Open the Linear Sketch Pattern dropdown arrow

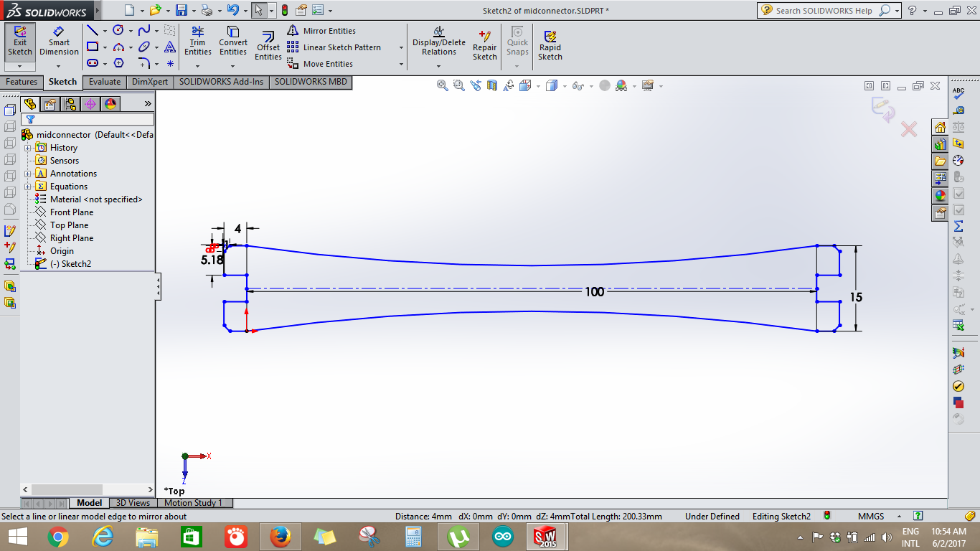click(x=401, y=47)
